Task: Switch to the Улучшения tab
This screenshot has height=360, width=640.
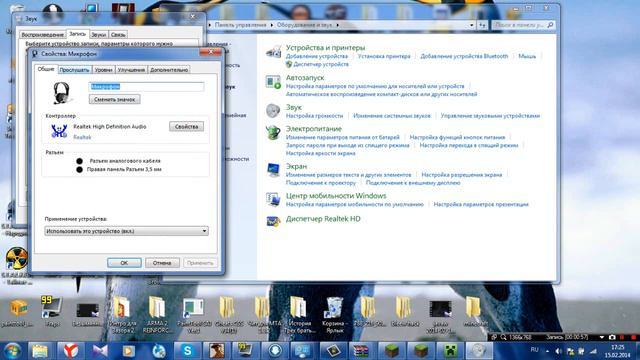Action: (131, 70)
